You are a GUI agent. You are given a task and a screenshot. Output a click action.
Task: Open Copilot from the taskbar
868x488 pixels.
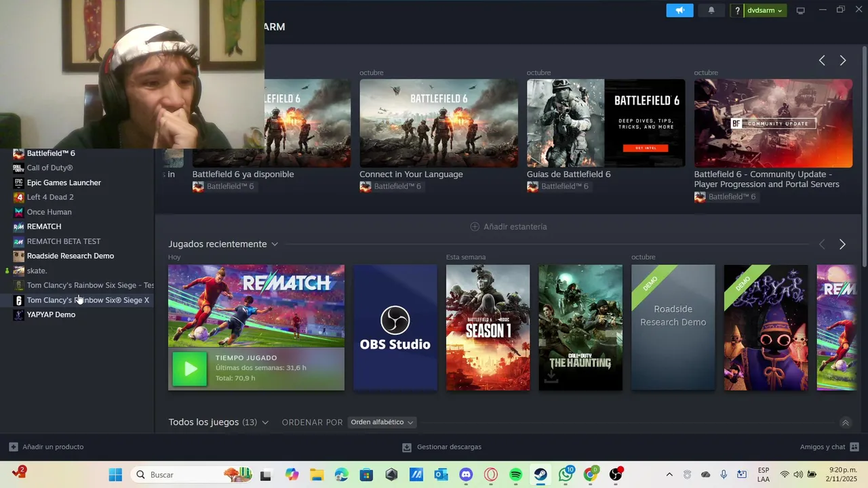coord(292,474)
